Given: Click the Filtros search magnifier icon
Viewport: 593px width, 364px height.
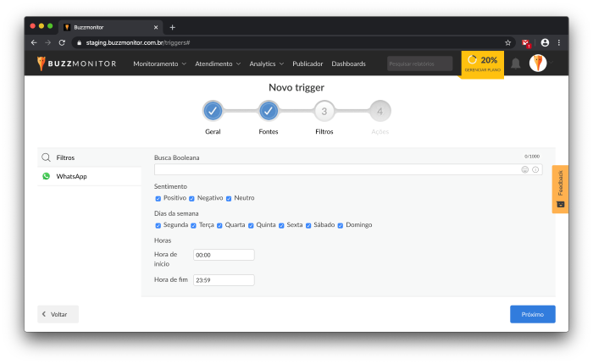Looking at the screenshot, I should coord(47,157).
